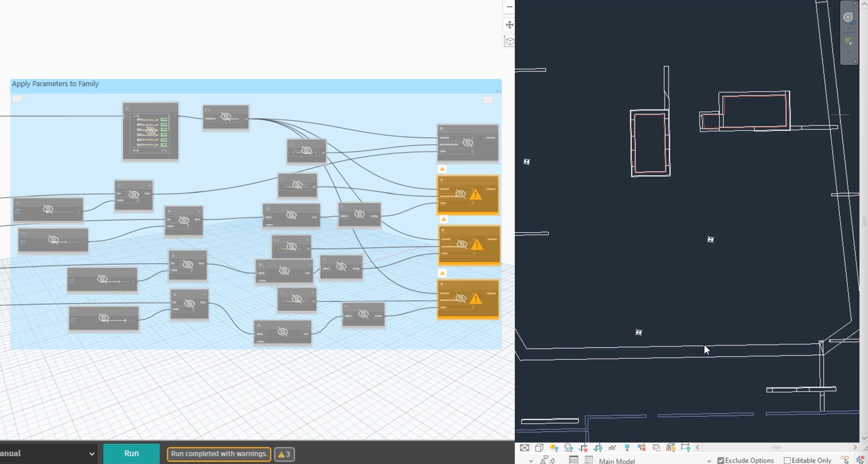This screenshot has width=868, height=464.
Task: Click the horizontal scrollbar left arrow in Revit
Action: 697,448
